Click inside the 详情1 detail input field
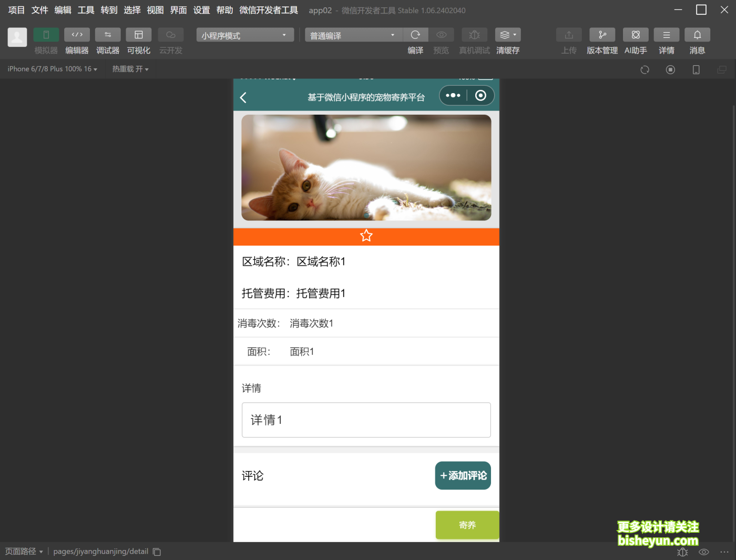The width and height of the screenshot is (736, 560). coord(366,420)
